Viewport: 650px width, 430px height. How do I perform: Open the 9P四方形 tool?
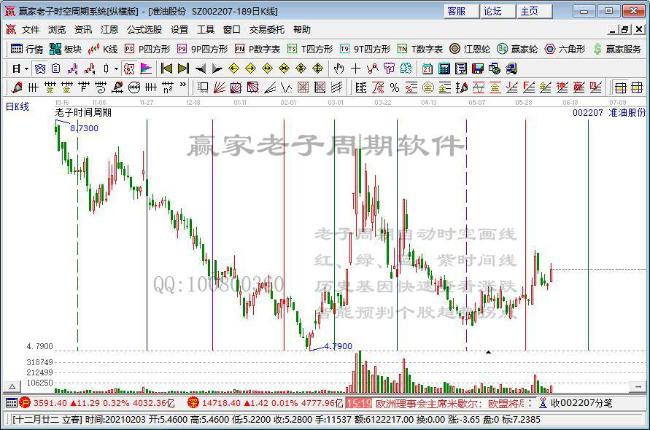[202, 49]
